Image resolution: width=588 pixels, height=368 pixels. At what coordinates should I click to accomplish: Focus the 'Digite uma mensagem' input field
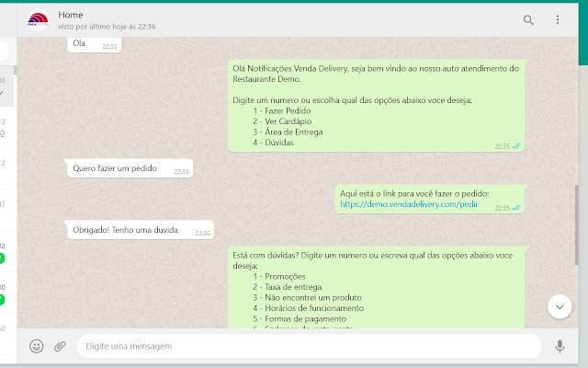[x=309, y=346]
